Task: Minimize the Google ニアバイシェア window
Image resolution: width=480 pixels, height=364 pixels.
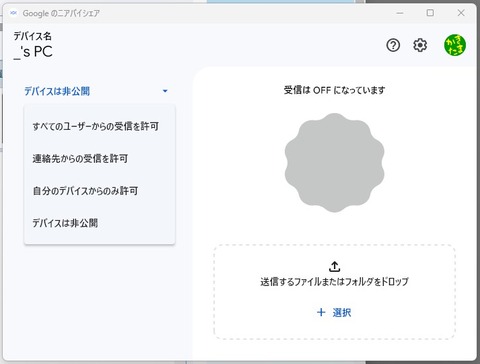Action: pos(400,13)
